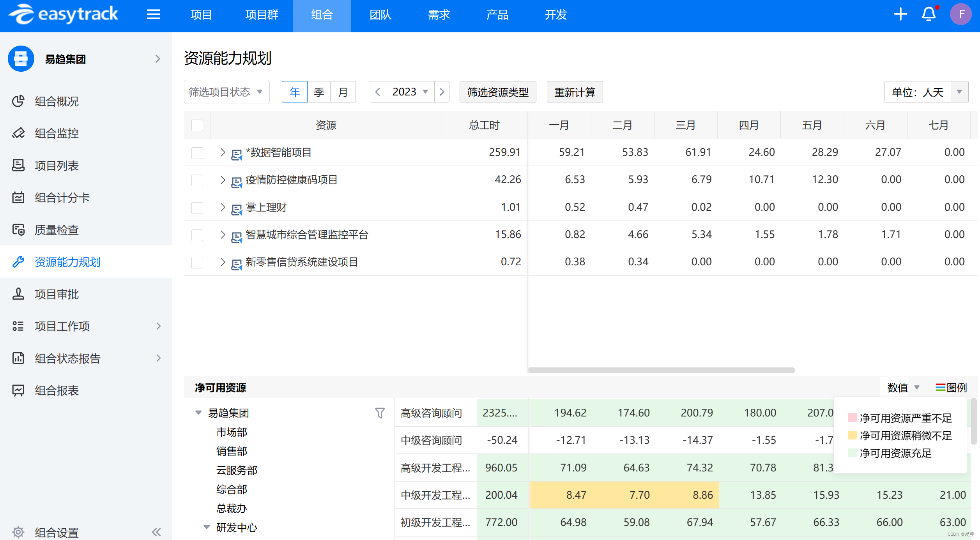The image size is (980, 540).
Task: Select the 季 quarter view tab
Action: [x=319, y=92]
